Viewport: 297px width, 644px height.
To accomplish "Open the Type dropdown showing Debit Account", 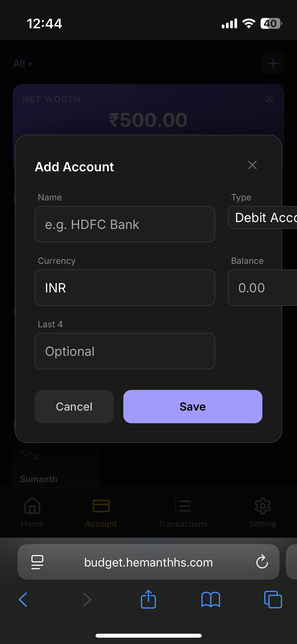I will point(263,218).
